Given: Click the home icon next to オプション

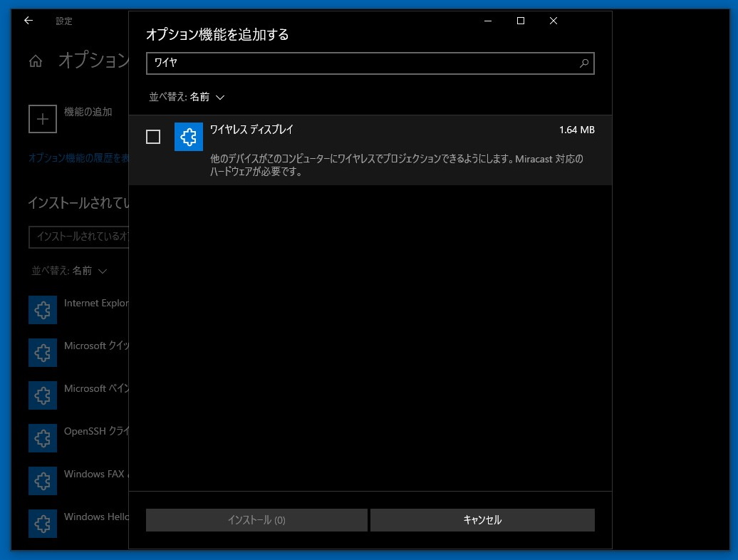Looking at the screenshot, I should (36, 61).
